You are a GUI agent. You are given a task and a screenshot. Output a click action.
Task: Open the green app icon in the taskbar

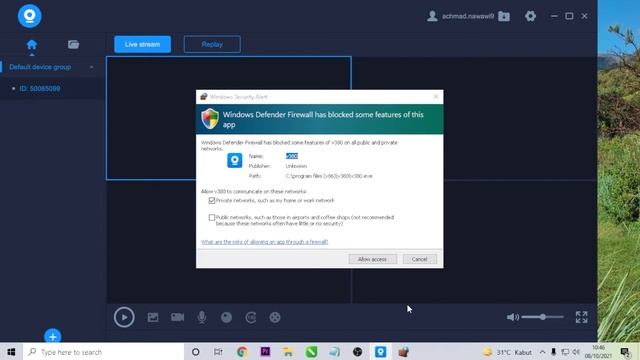coord(311,352)
